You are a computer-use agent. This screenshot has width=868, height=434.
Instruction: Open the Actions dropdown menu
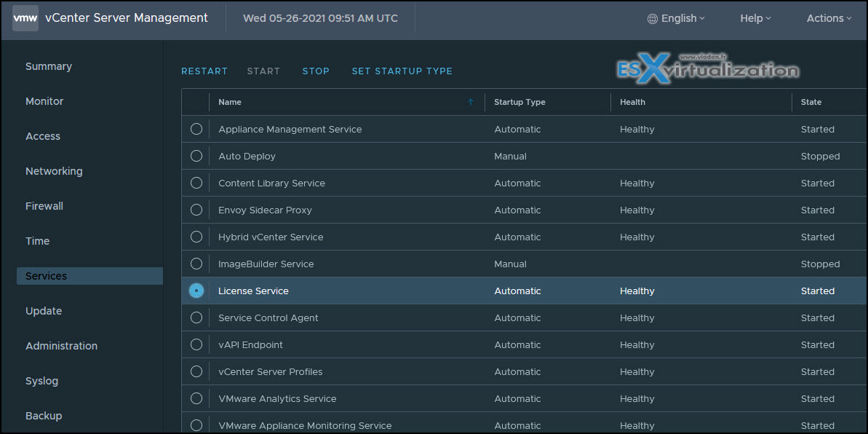(829, 18)
